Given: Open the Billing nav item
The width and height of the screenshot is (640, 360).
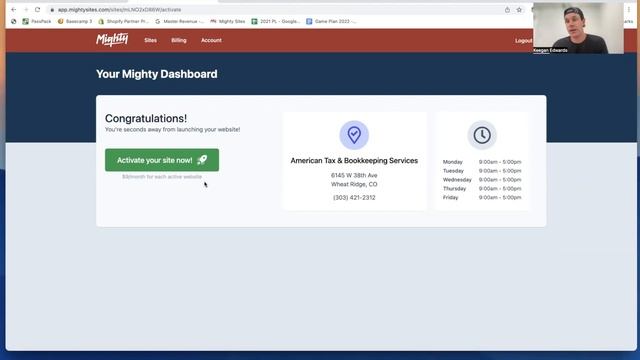Looking at the screenshot, I should [x=179, y=40].
